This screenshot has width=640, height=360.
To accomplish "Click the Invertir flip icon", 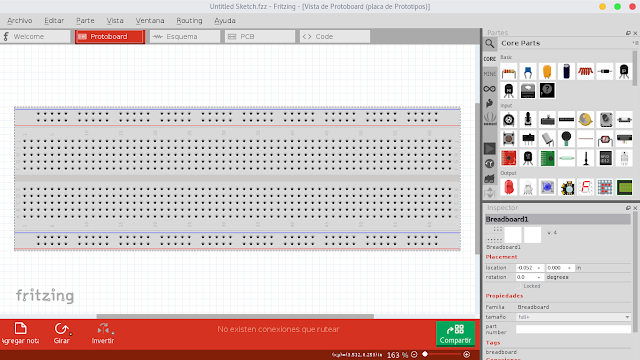I will 103,329.
